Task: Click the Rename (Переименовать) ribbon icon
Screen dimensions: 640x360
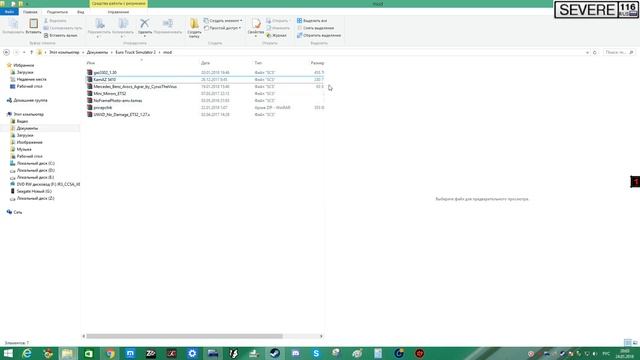Action: (168, 26)
